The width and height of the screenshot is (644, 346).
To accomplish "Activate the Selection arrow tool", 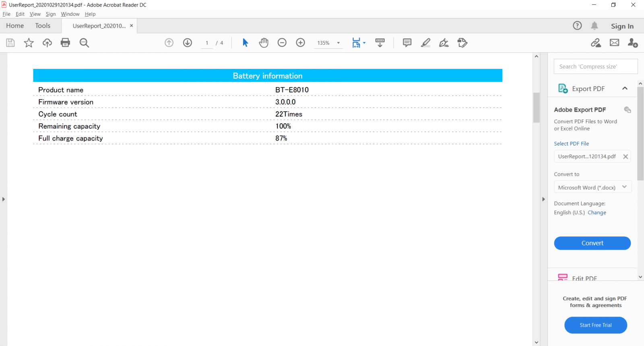I will [x=245, y=43].
